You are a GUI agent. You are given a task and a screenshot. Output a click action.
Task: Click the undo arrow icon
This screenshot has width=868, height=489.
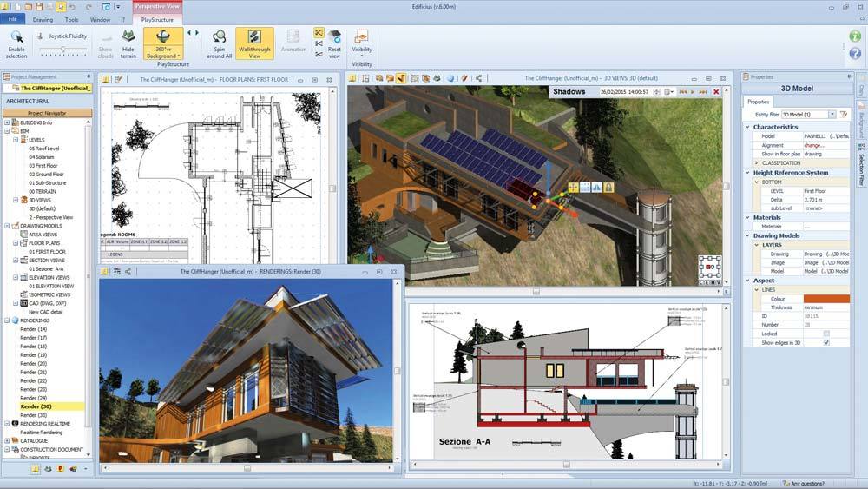(x=72, y=6)
